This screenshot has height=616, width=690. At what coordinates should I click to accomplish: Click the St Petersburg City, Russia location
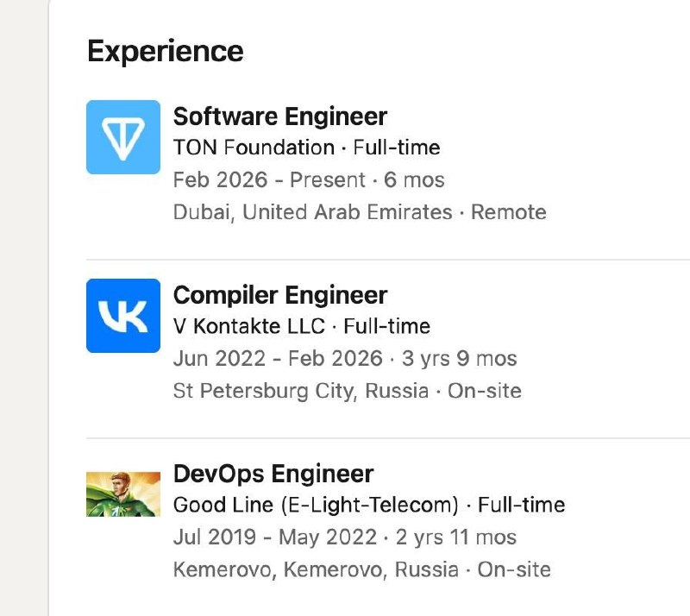(301, 391)
